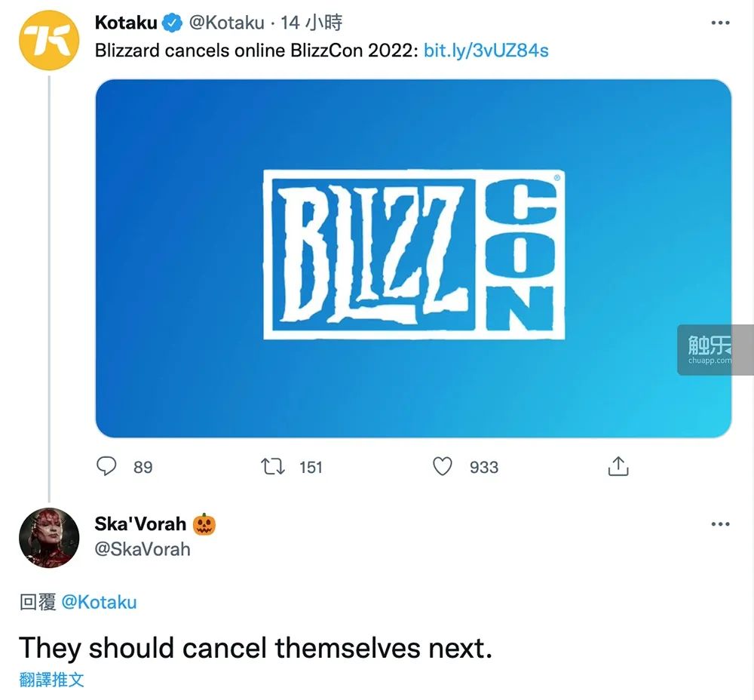The width and height of the screenshot is (754, 700).
Task: Like the Kotaku tweet with heart icon
Action: 443,466
